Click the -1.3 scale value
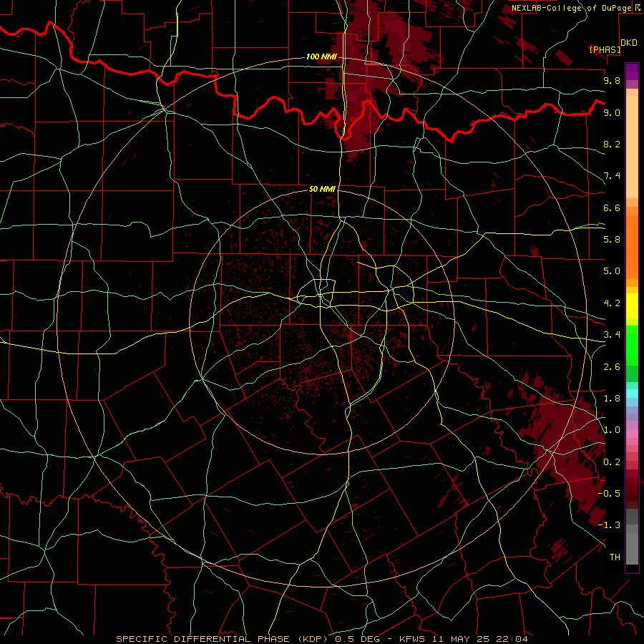The image size is (644, 644). (x=609, y=525)
